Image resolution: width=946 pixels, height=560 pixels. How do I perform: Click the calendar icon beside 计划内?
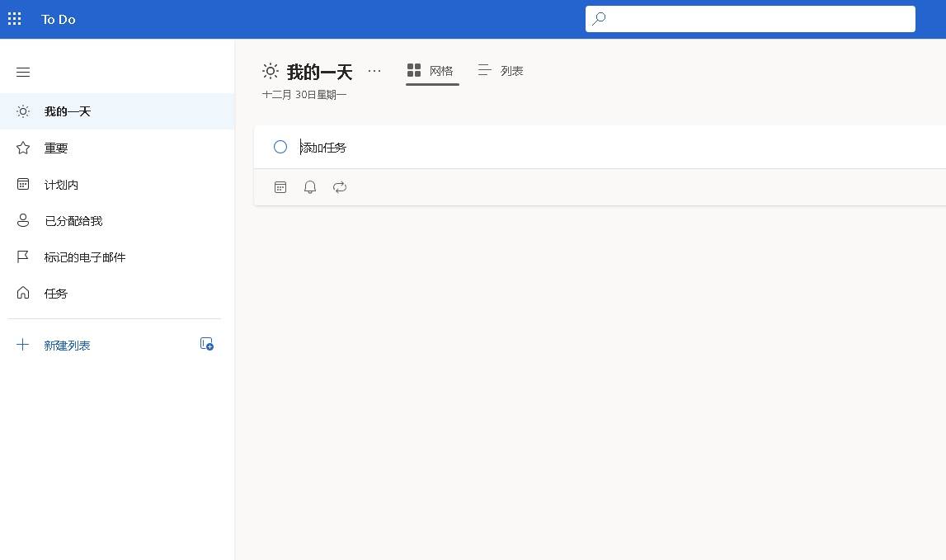[x=23, y=184]
